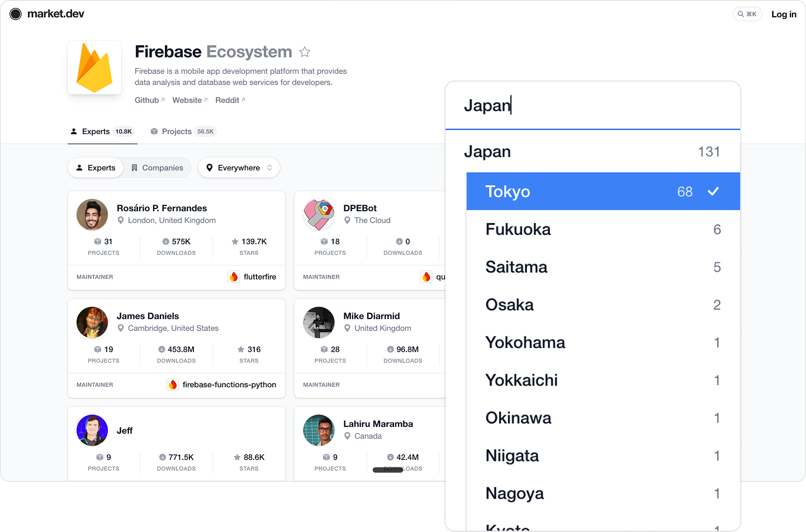Select the Companies segment toggle
The image size is (806, 532).
(x=157, y=168)
